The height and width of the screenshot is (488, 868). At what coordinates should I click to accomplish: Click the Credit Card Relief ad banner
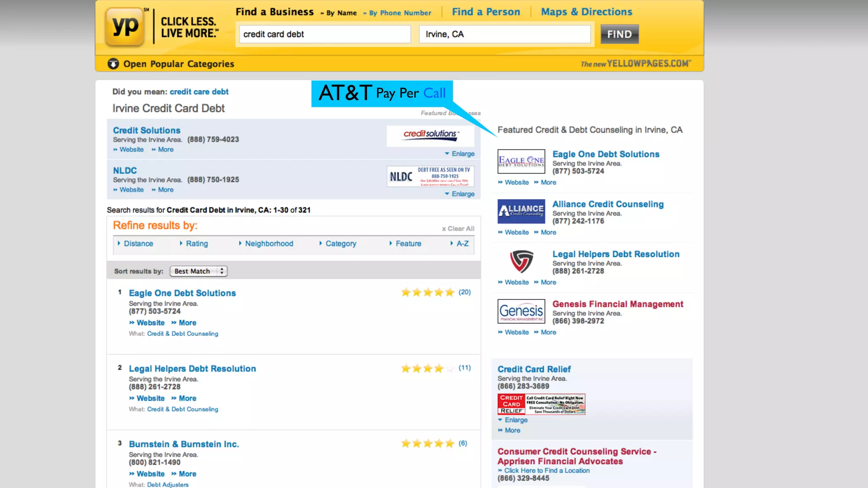click(541, 404)
